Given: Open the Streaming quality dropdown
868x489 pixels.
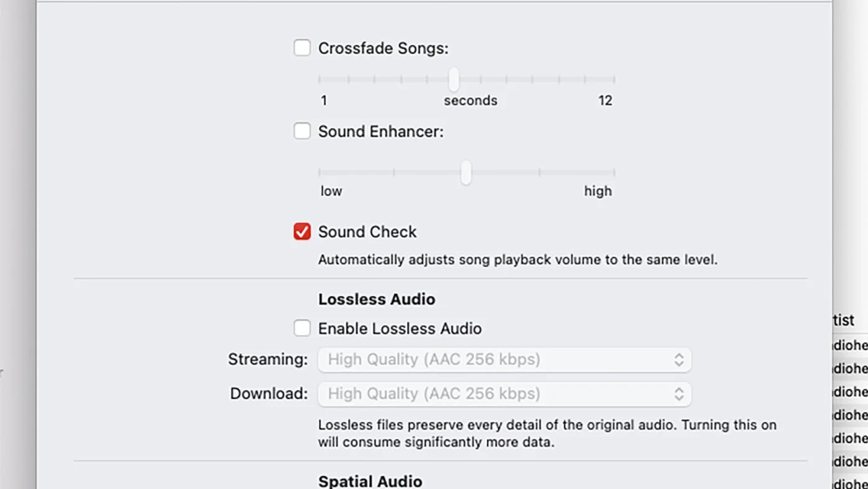Looking at the screenshot, I should (504, 360).
